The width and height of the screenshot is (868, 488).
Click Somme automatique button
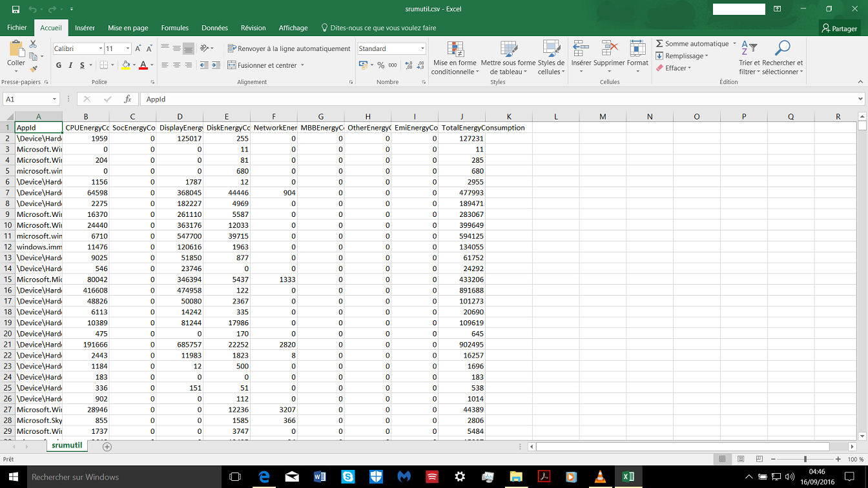(x=696, y=44)
